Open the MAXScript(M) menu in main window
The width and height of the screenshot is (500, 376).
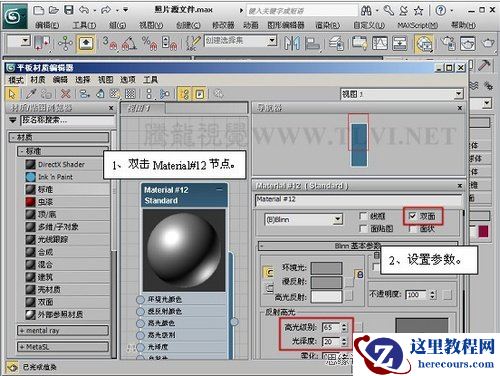pos(418,25)
